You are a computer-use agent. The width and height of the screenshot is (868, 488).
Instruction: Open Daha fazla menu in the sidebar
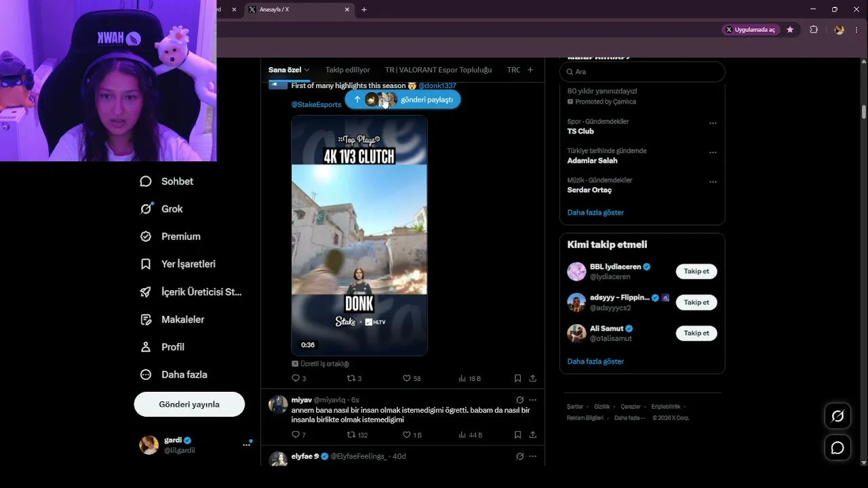tap(174, 375)
